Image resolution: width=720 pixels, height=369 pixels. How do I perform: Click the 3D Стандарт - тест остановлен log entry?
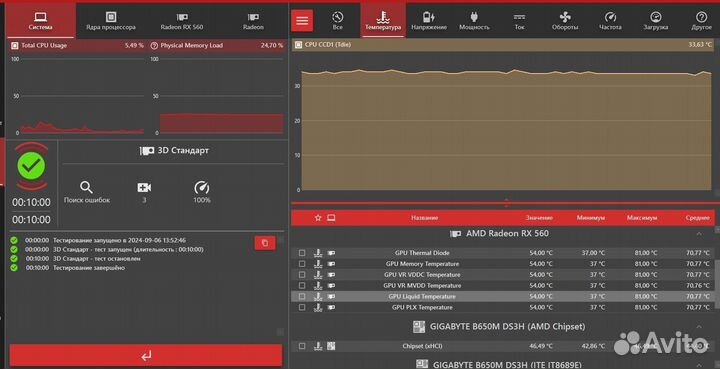click(97, 258)
